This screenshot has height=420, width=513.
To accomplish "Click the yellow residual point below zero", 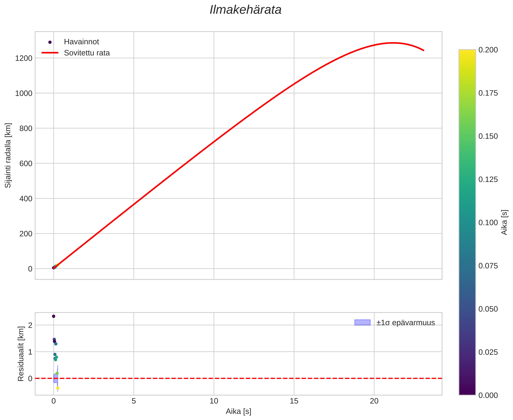I will [x=58, y=388].
